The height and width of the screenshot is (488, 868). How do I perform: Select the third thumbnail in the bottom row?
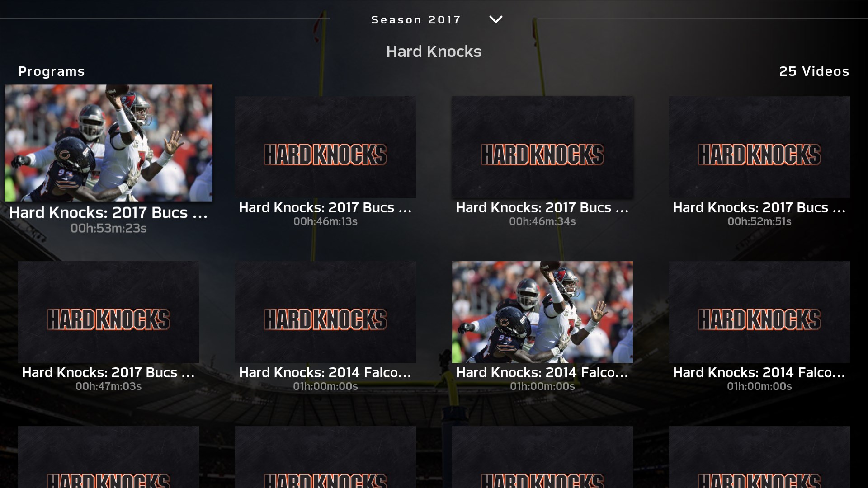pos(542,457)
